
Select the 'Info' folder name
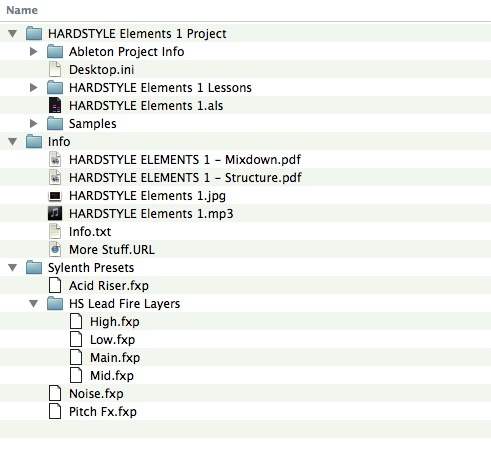coord(59,142)
